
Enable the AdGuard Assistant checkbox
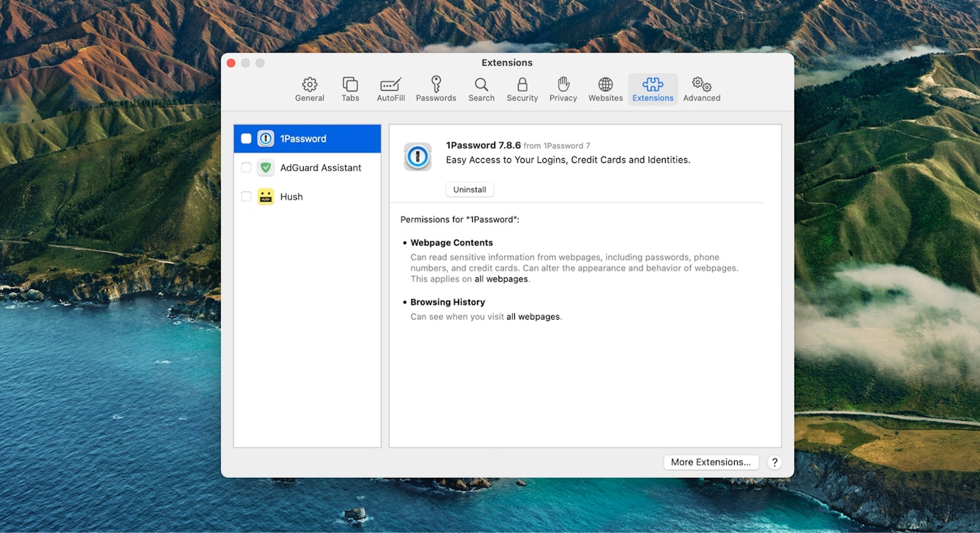246,167
